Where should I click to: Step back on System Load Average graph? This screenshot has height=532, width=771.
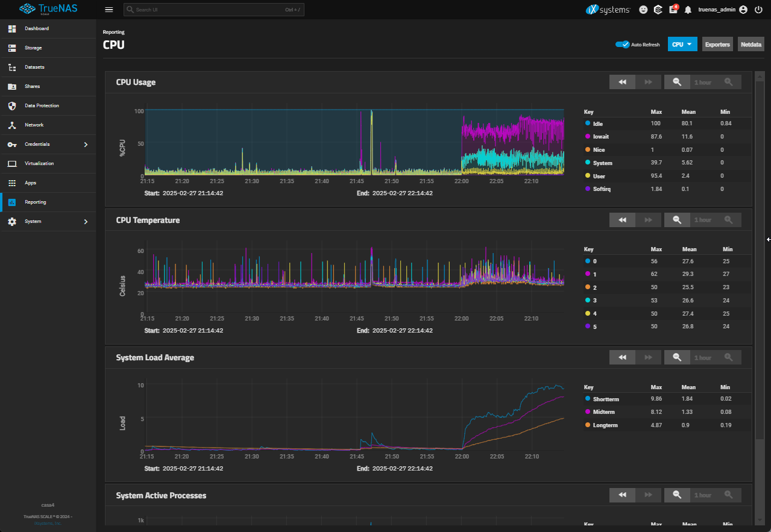tap(622, 357)
